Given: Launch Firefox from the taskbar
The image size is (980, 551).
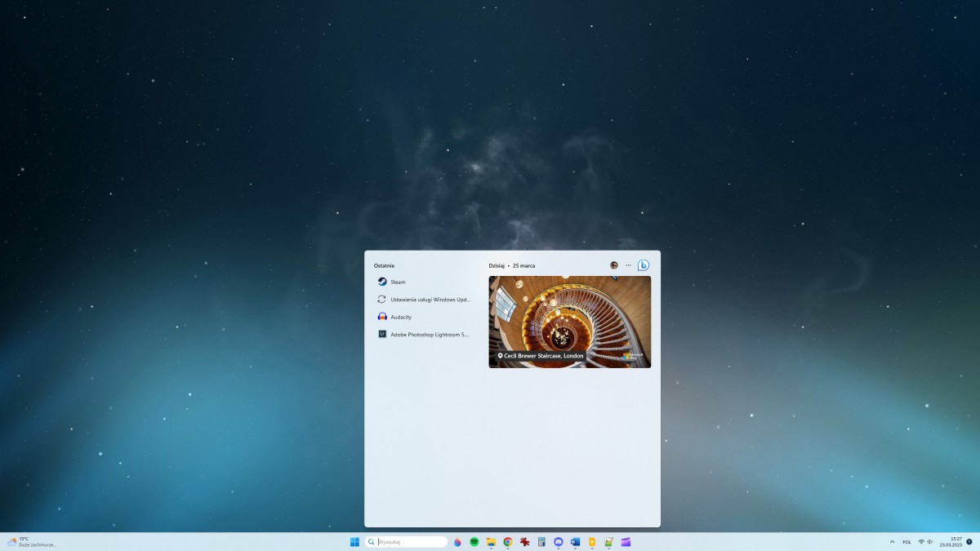Looking at the screenshot, I should click(x=457, y=541).
